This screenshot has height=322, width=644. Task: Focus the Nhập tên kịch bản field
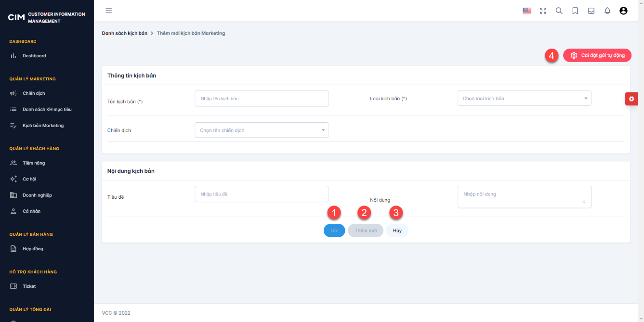262,98
